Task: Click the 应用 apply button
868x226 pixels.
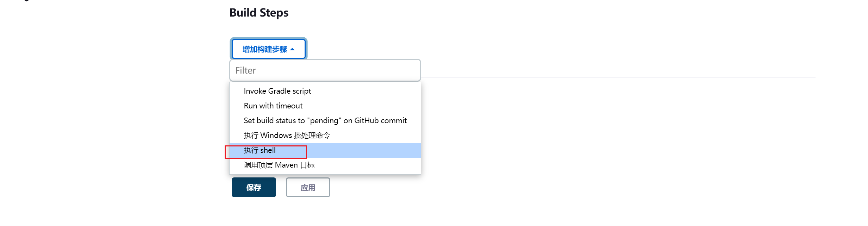Action: coord(308,187)
